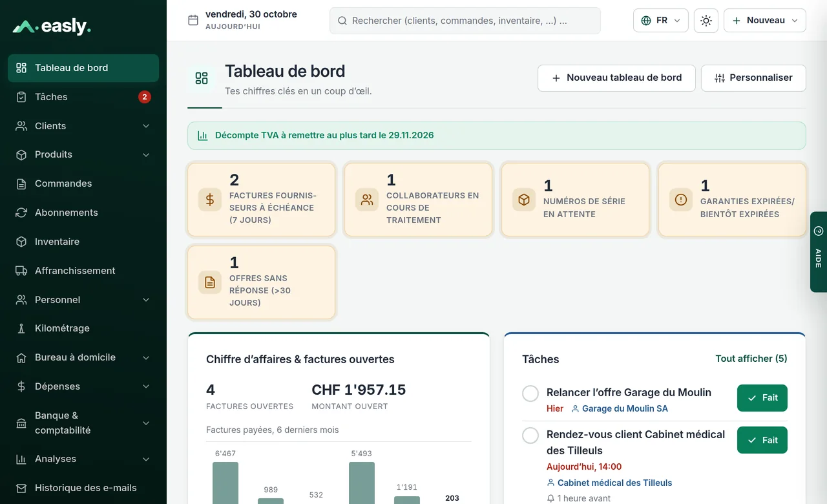Click the dollar icon on Factures fournisseurs card

tap(210, 200)
